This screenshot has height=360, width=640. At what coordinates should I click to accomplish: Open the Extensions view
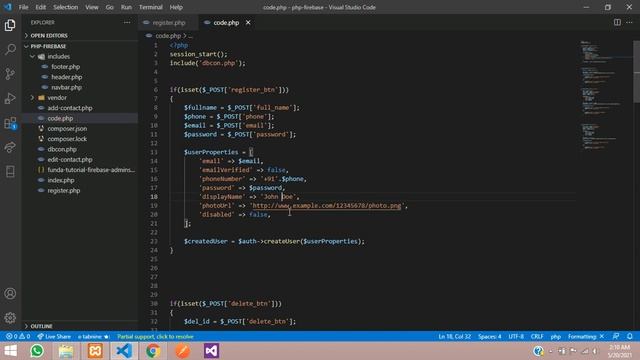(10, 123)
